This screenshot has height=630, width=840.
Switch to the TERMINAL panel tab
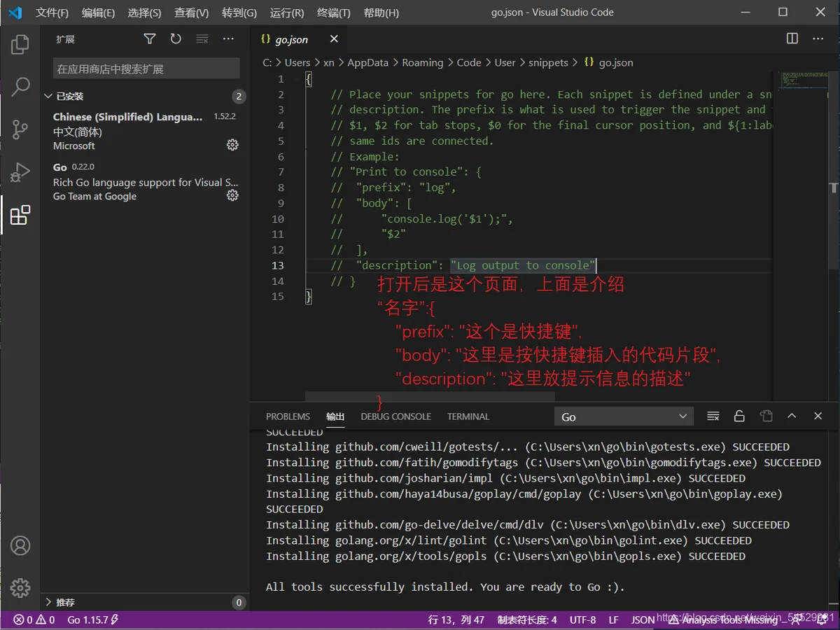468,416
